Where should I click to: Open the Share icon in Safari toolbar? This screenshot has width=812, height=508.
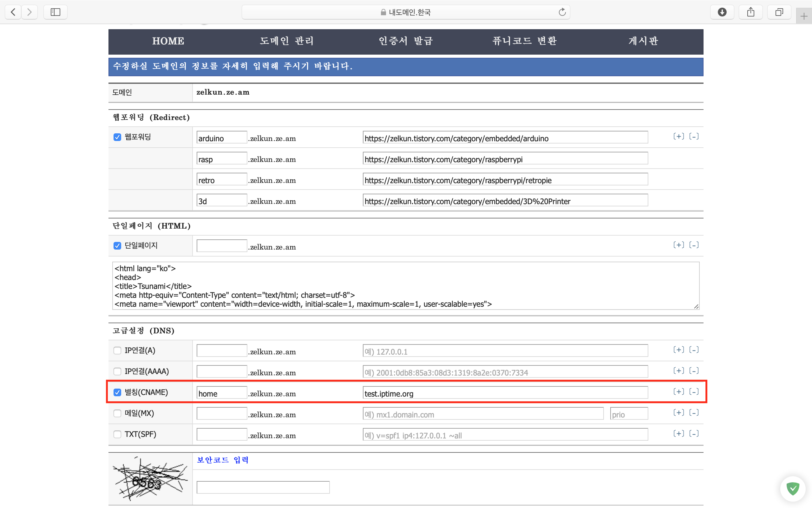click(x=750, y=12)
